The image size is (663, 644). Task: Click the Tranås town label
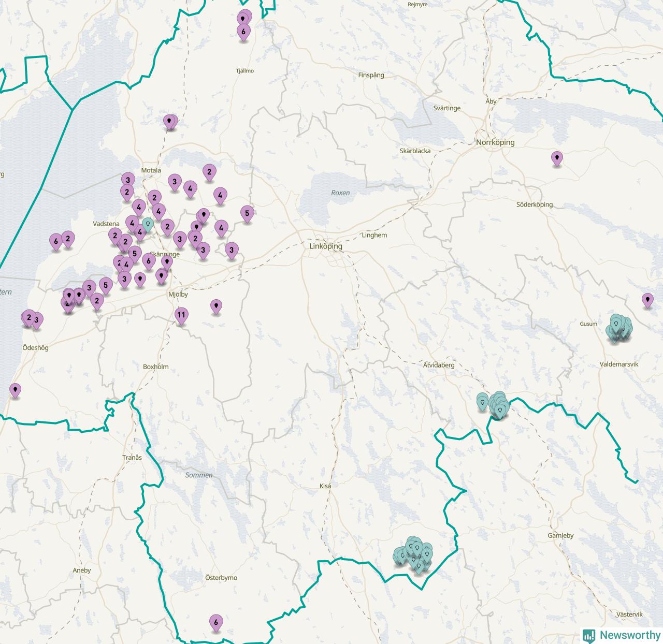pos(132,458)
